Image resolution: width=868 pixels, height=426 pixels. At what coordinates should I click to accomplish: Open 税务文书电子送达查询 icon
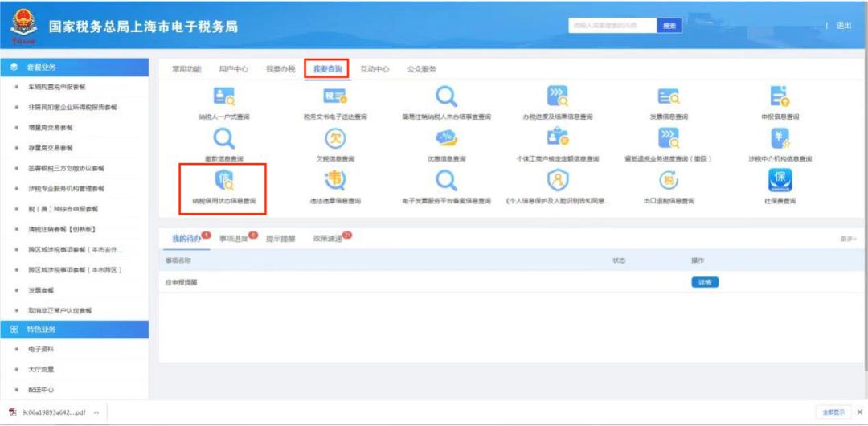[x=335, y=97]
